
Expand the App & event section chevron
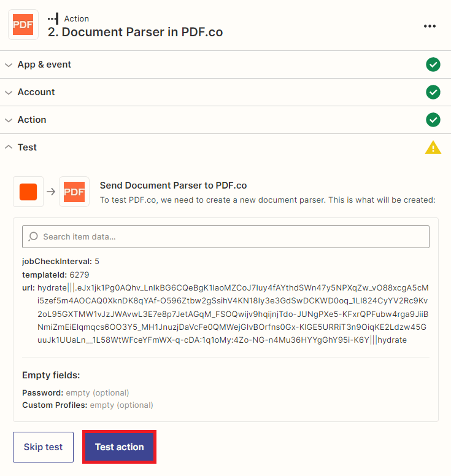[x=9, y=64]
